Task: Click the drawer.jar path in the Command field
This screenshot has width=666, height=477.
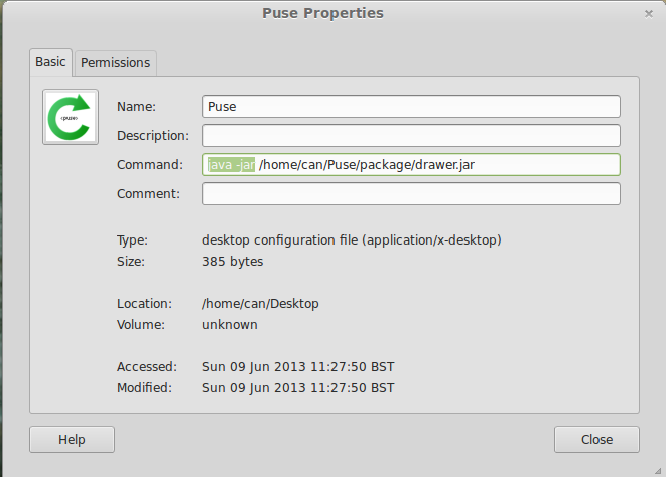Action: tap(367, 165)
